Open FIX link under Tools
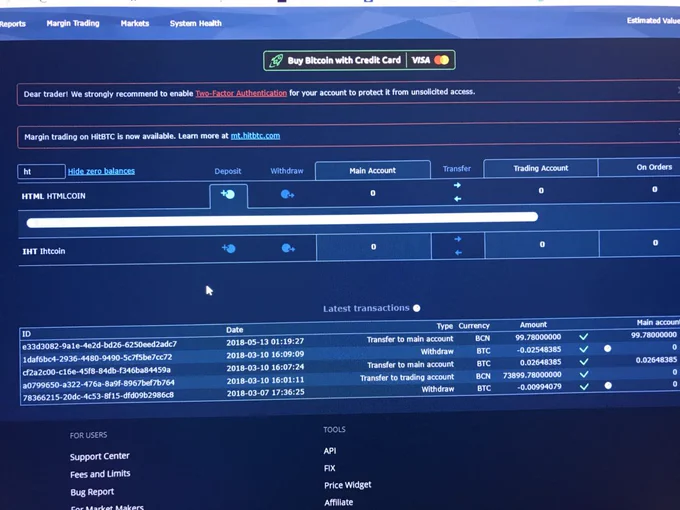 (x=330, y=468)
